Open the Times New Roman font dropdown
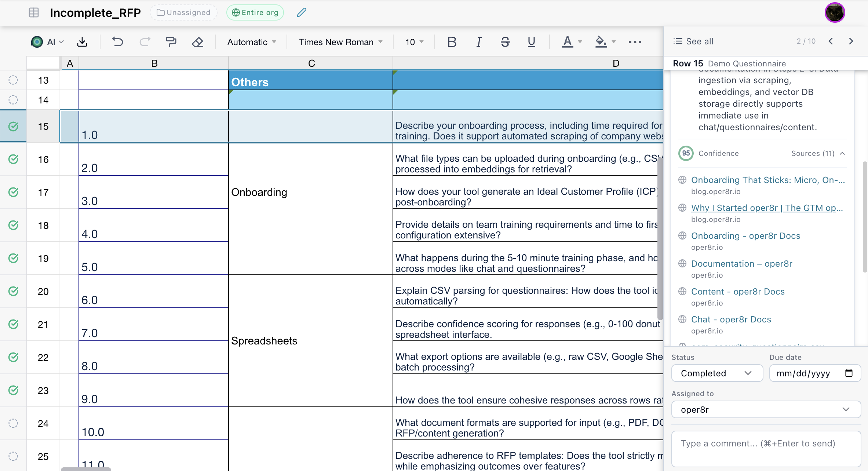868x471 pixels. [x=339, y=42]
